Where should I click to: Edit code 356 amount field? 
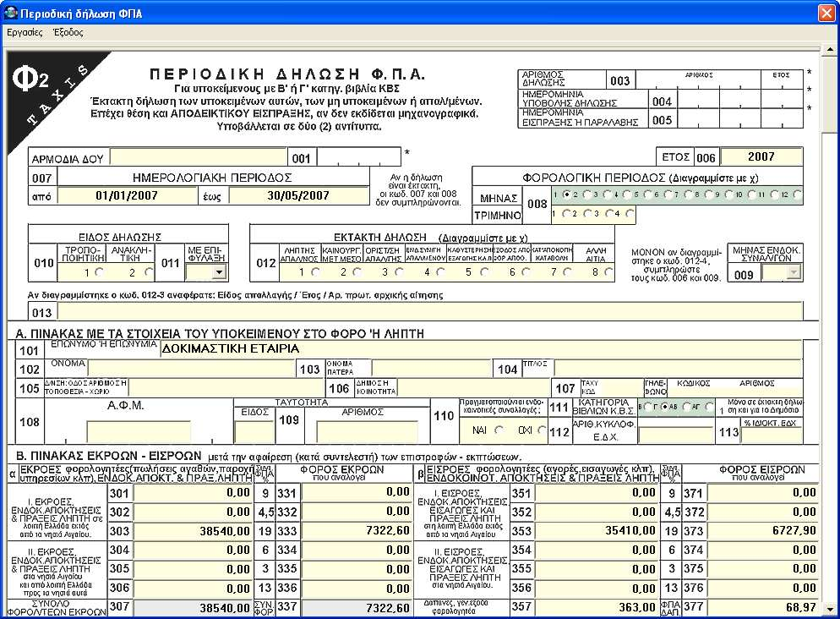[597, 588]
